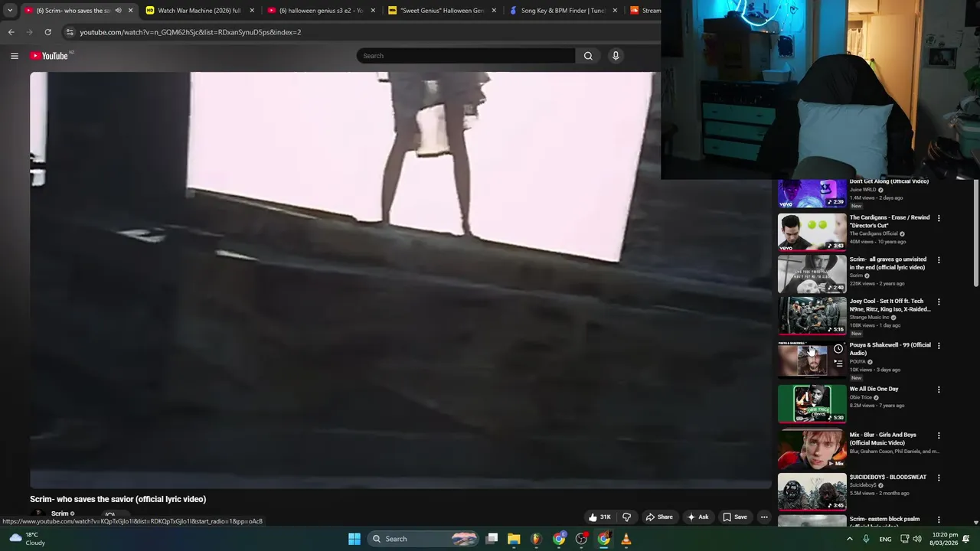Reload the page with the refresh icon
The height and width of the screenshot is (551, 980).
tap(47, 32)
